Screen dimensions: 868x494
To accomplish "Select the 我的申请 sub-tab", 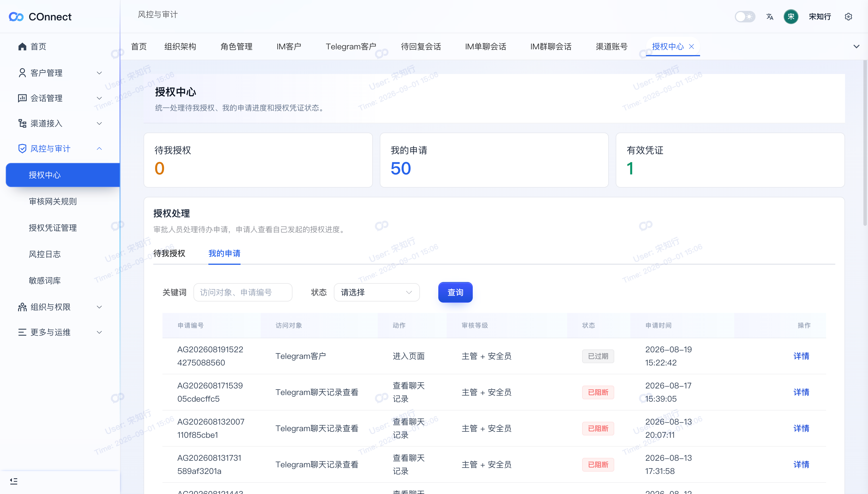I will 224,253.
